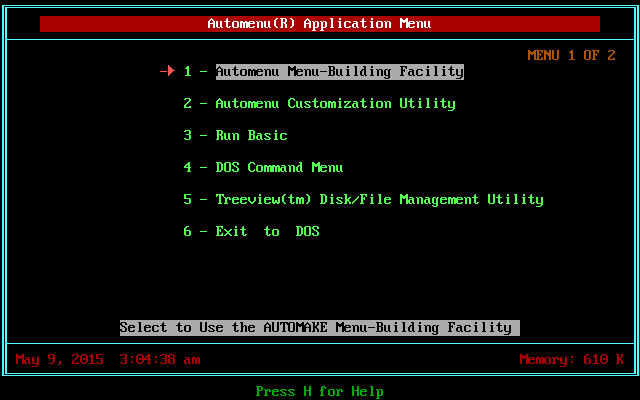Open the DOS Command Menu

[x=279, y=167]
